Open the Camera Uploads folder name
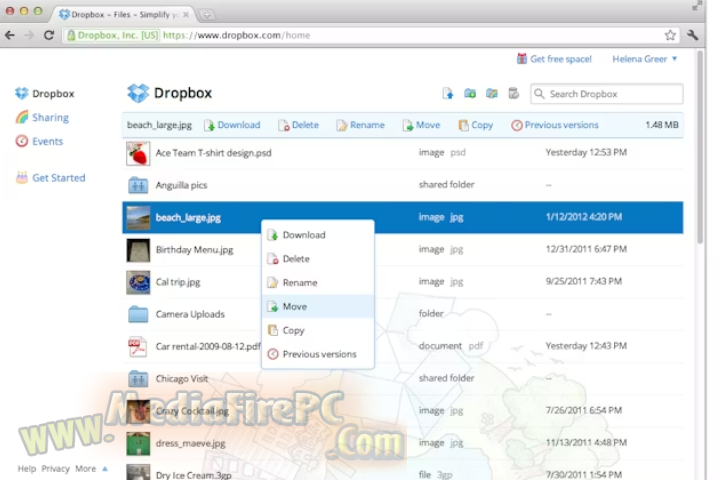 (x=190, y=314)
